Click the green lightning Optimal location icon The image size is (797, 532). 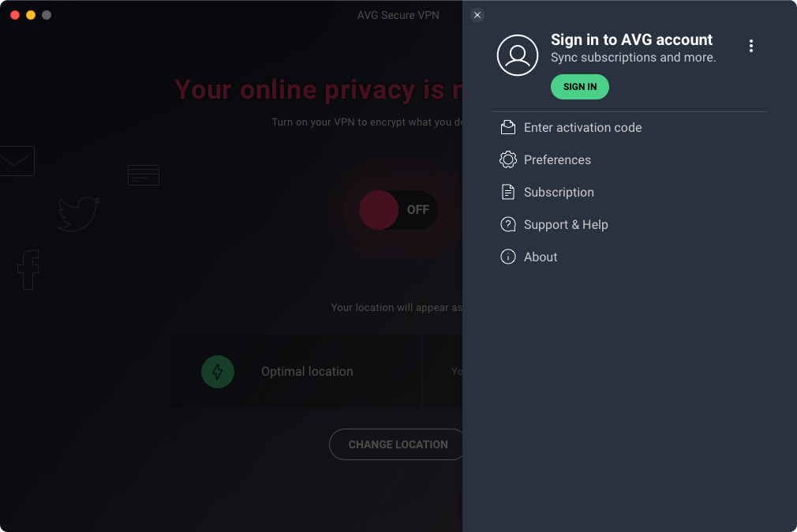point(218,372)
